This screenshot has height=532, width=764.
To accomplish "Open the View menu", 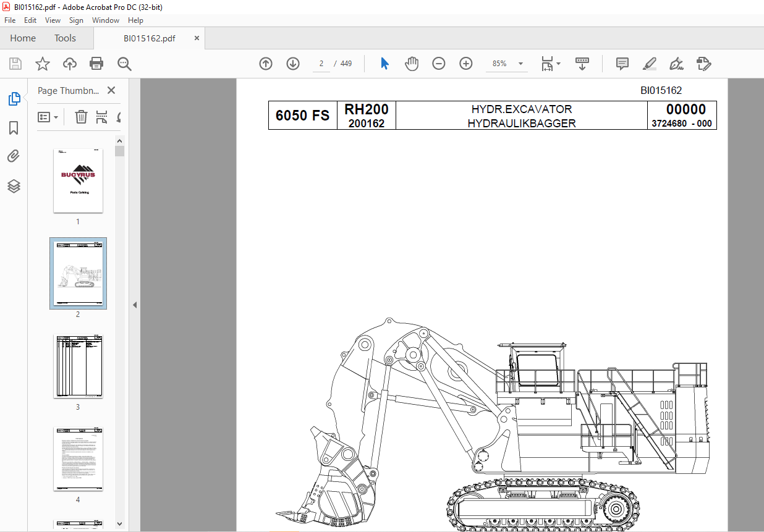I will [x=53, y=20].
